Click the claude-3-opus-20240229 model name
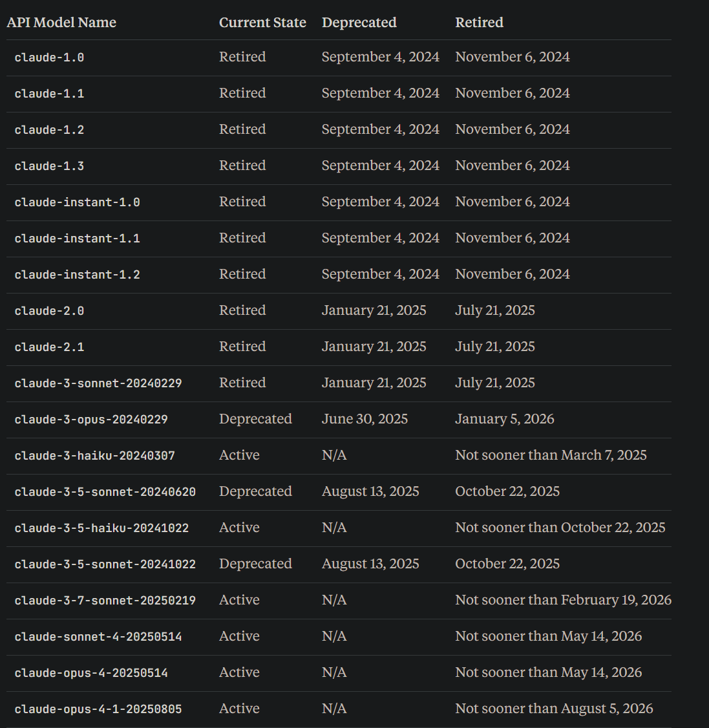Image resolution: width=709 pixels, height=728 pixels. pos(91,420)
